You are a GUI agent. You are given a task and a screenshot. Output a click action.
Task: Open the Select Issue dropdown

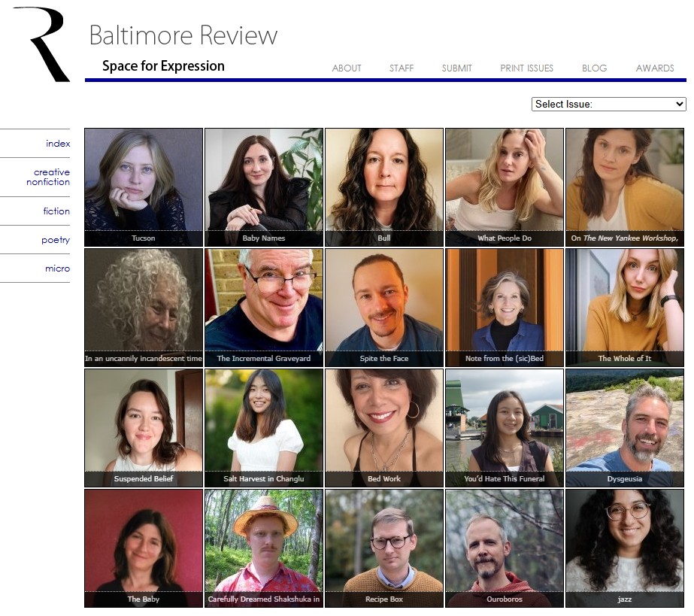(x=608, y=105)
